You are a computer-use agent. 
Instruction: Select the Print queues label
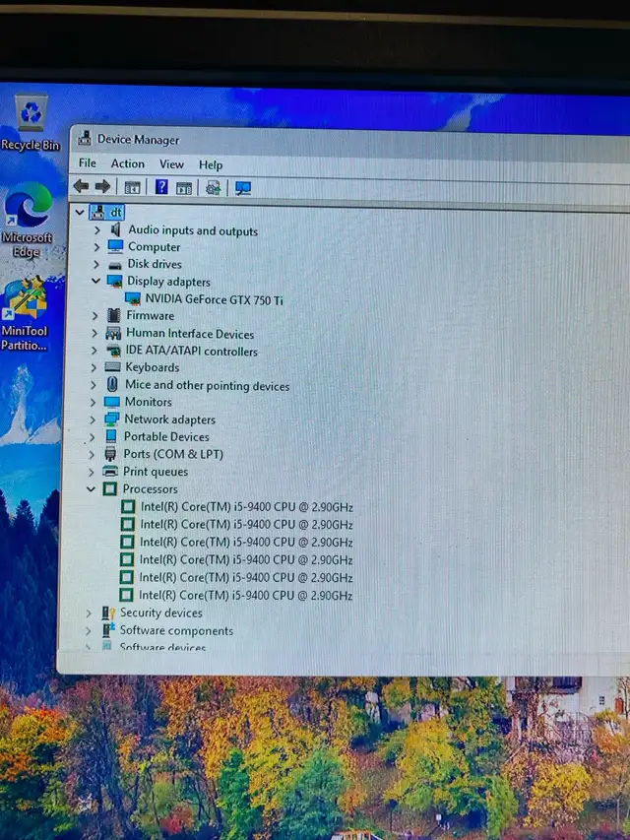pyautogui.click(x=156, y=472)
